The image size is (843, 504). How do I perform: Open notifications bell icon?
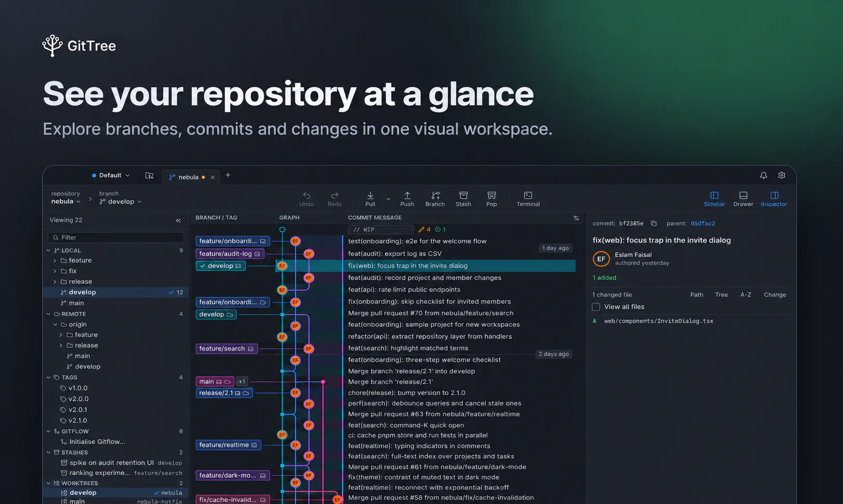click(x=763, y=176)
